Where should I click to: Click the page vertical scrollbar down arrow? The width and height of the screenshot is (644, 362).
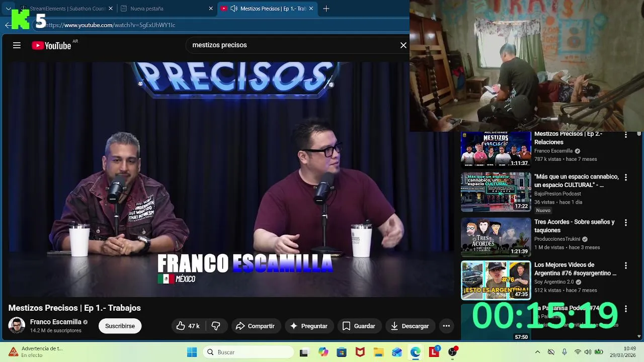(639, 336)
